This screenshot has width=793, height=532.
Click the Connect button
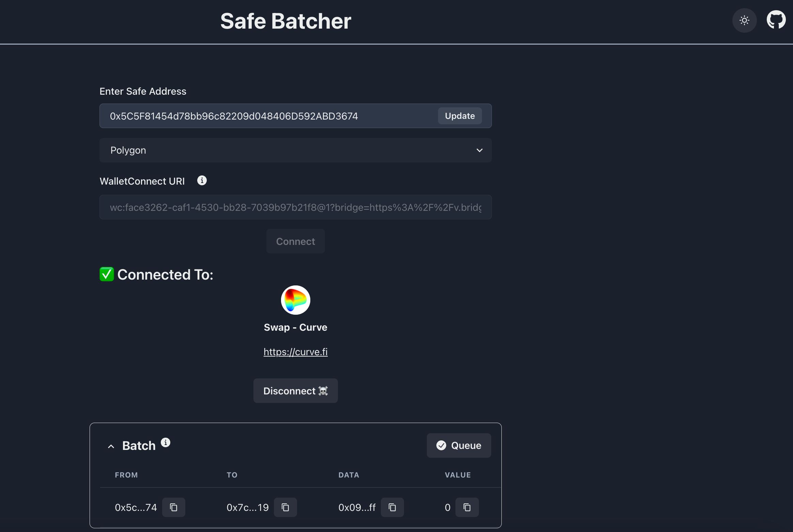pos(295,241)
